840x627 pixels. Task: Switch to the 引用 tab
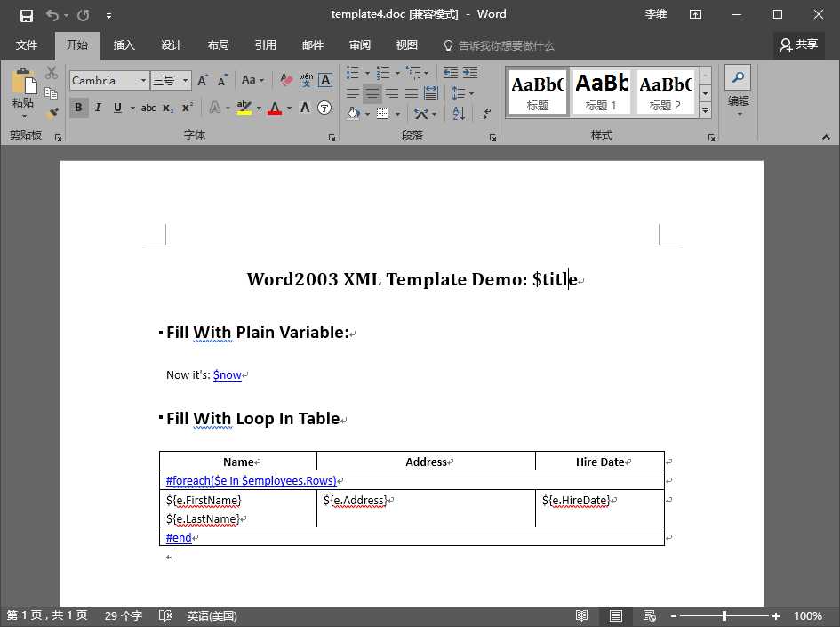(x=265, y=45)
